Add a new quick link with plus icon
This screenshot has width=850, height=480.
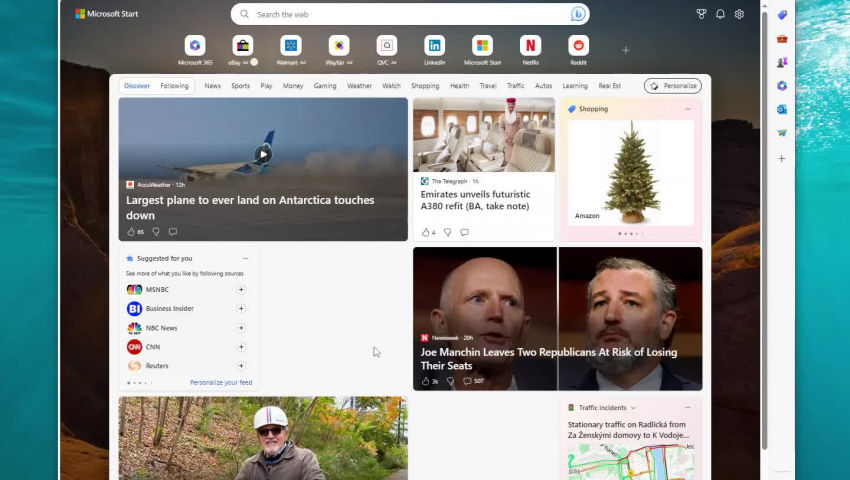click(626, 50)
